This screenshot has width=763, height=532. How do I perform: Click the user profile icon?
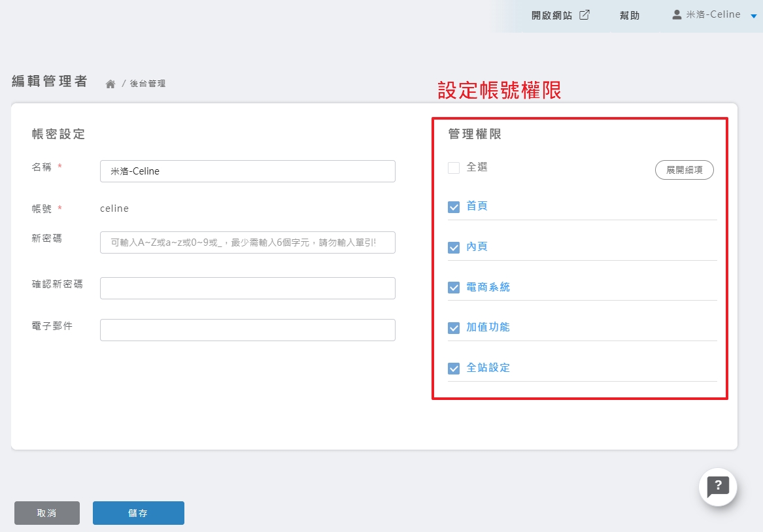(x=677, y=14)
